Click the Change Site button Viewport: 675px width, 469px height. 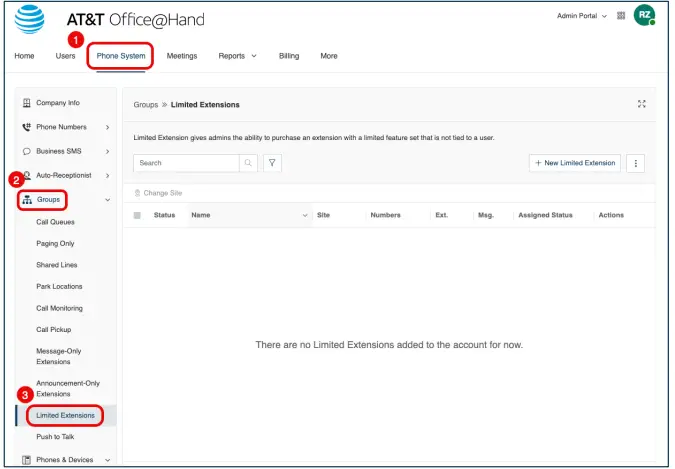coord(158,193)
